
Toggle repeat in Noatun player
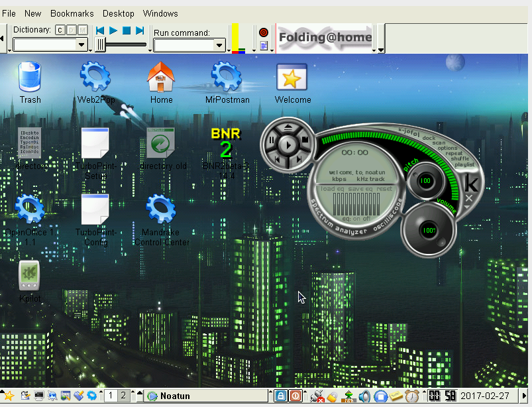(454, 153)
